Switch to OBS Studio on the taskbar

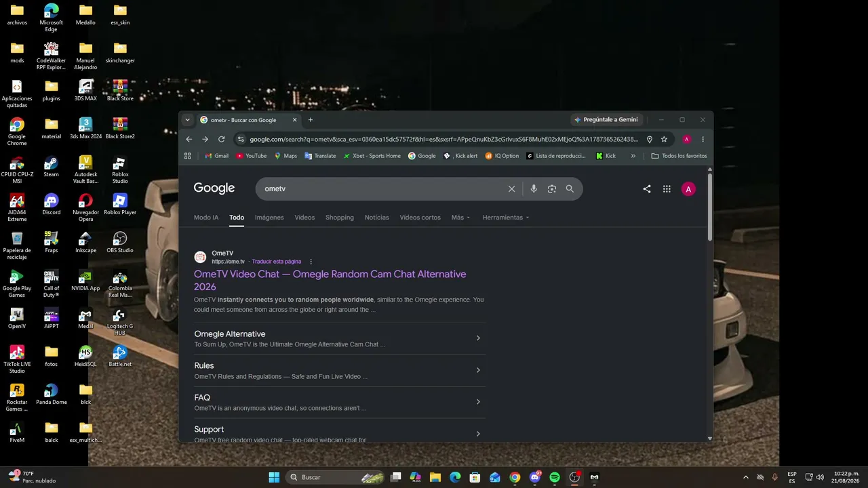coord(574,477)
